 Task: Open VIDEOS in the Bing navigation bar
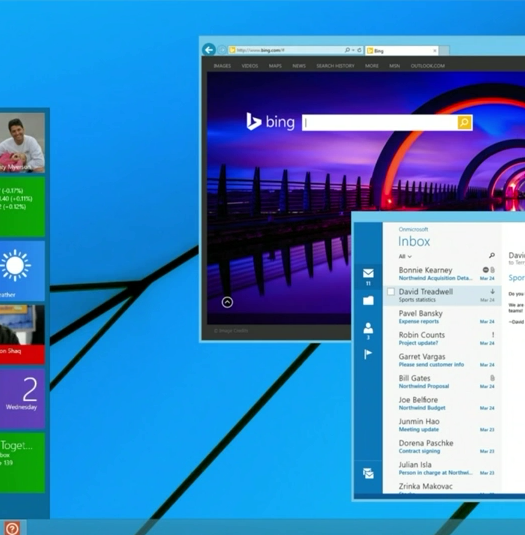click(250, 66)
